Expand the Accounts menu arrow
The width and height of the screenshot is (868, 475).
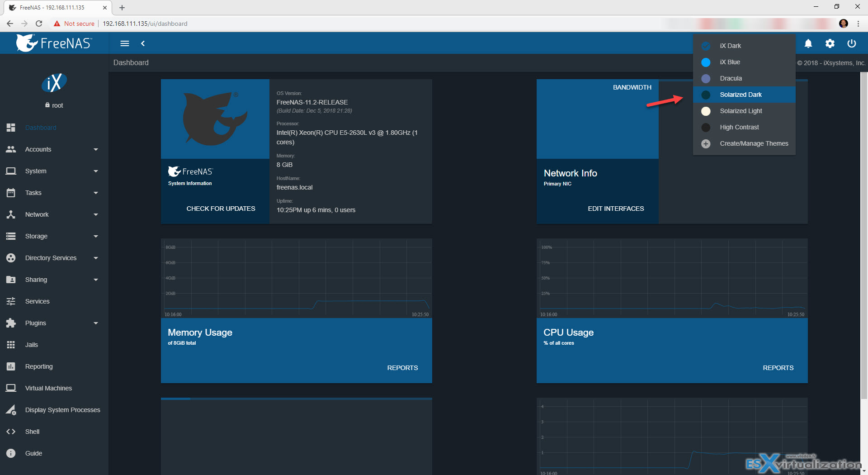pos(96,149)
